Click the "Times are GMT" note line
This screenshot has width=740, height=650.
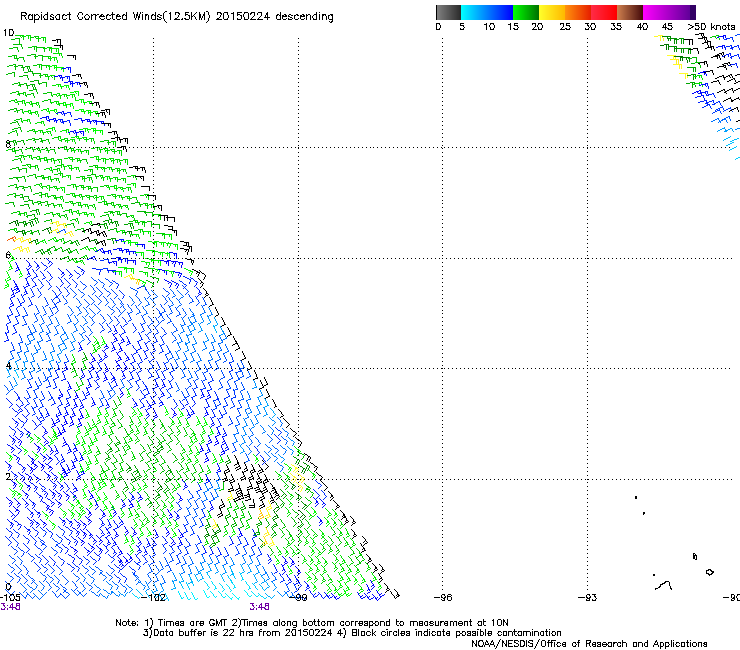[312, 623]
